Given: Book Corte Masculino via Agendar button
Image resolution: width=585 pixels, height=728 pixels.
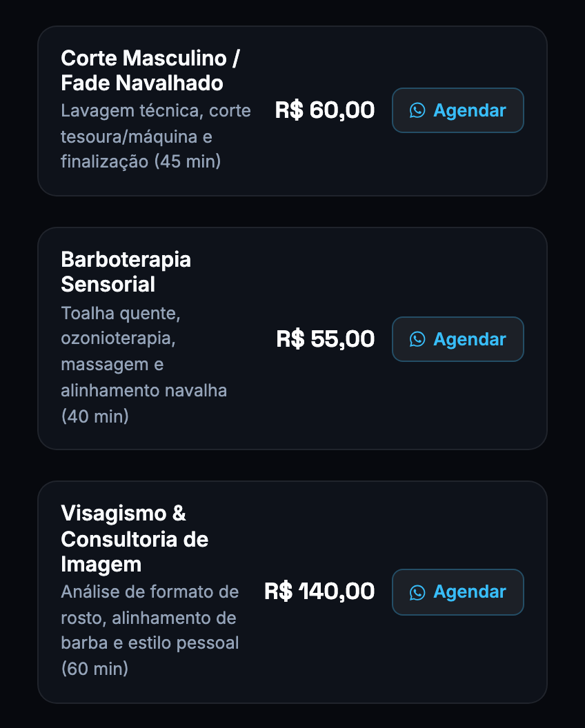Looking at the screenshot, I should pos(457,110).
